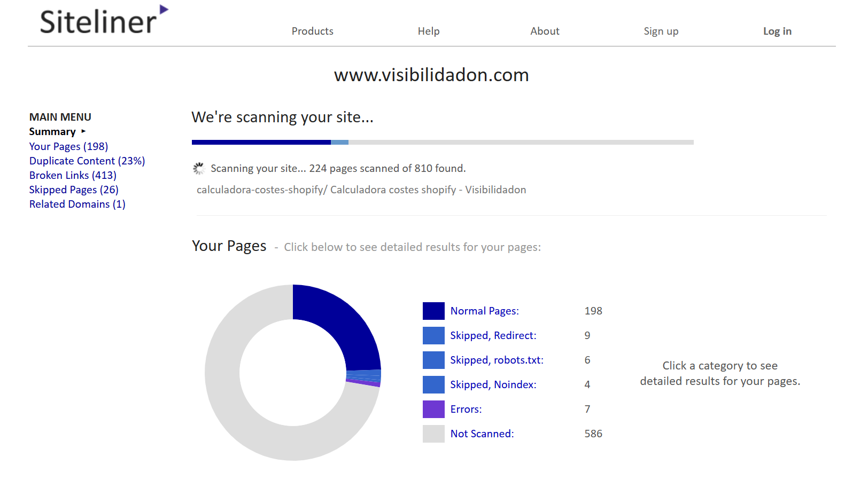Click the Errors purple swatch
Image resolution: width=868 pixels, height=480 pixels.
pyautogui.click(x=433, y=409)
